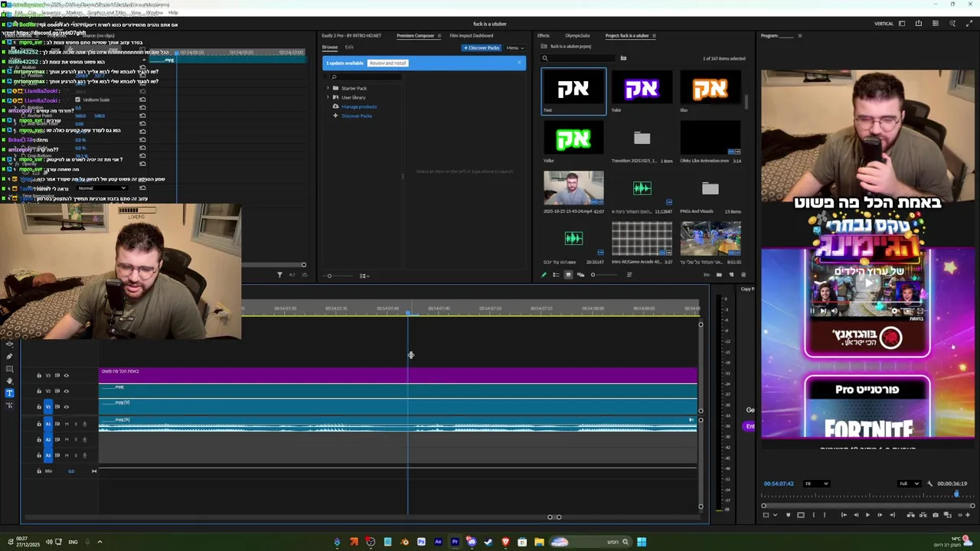Click the Program monitor blue playhead marker
Screen dimensions: 980x551
tap(956, 494)
